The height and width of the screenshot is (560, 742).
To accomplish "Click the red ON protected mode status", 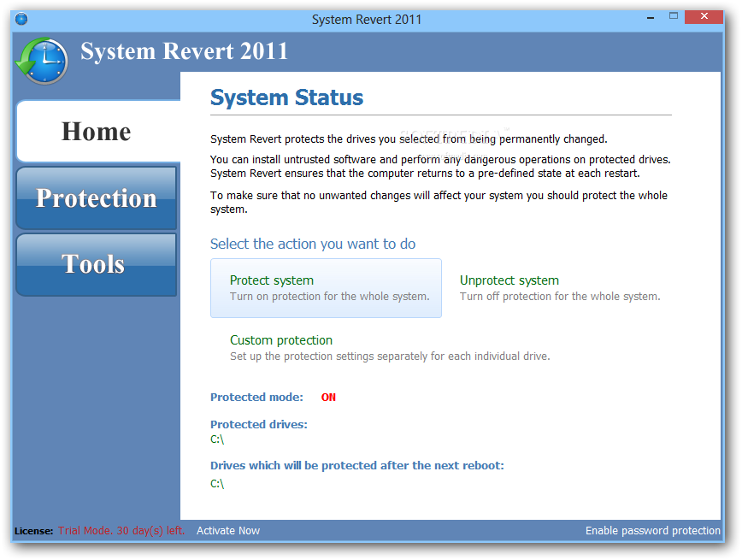I will tap(328, 398).
